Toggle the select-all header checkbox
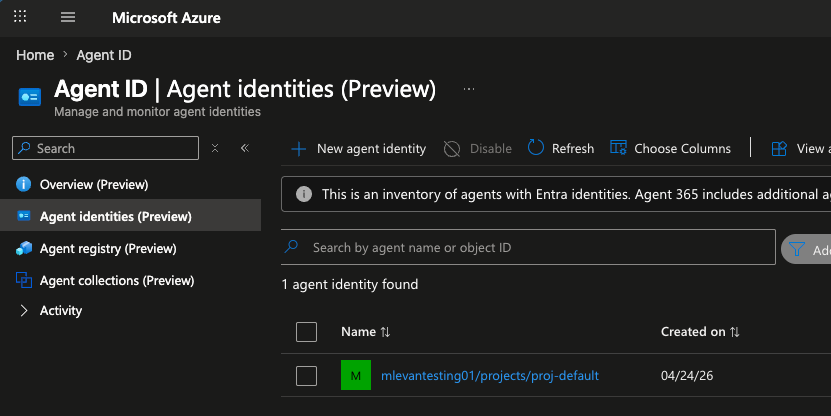The image size is (831, 416). click(x=306, y=332)
